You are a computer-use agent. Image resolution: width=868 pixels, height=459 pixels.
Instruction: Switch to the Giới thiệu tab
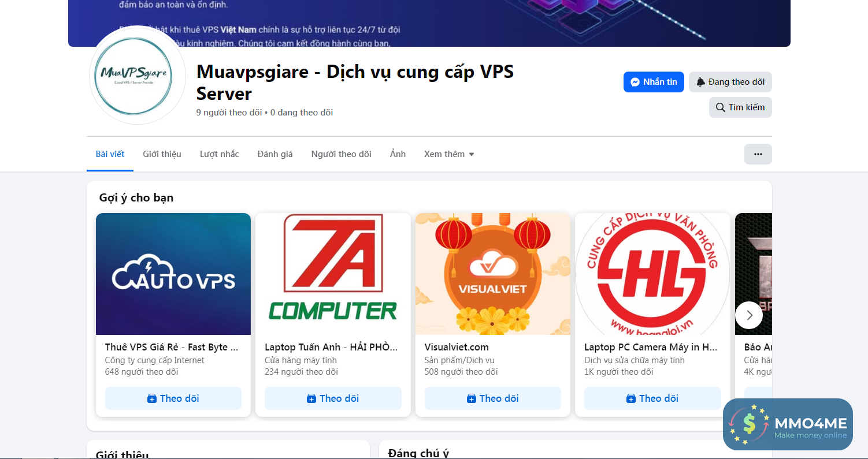pyautogui.click(x=162, y=154)
